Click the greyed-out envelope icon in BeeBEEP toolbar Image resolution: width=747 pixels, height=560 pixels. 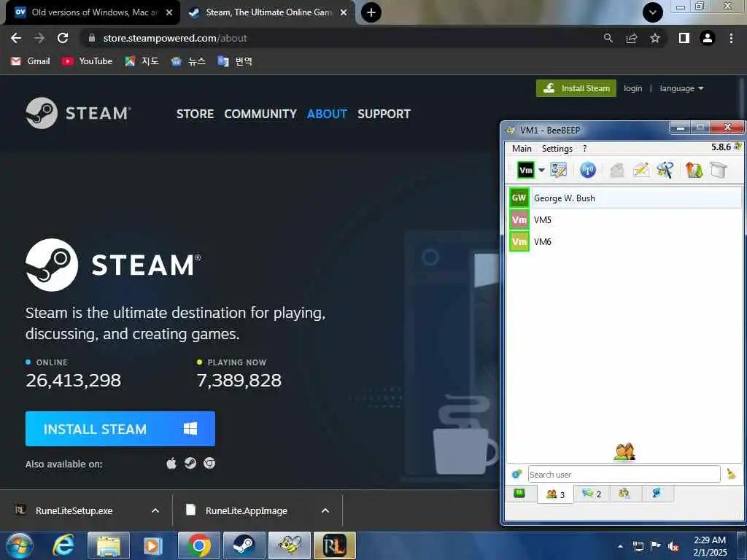coord(617,170)
